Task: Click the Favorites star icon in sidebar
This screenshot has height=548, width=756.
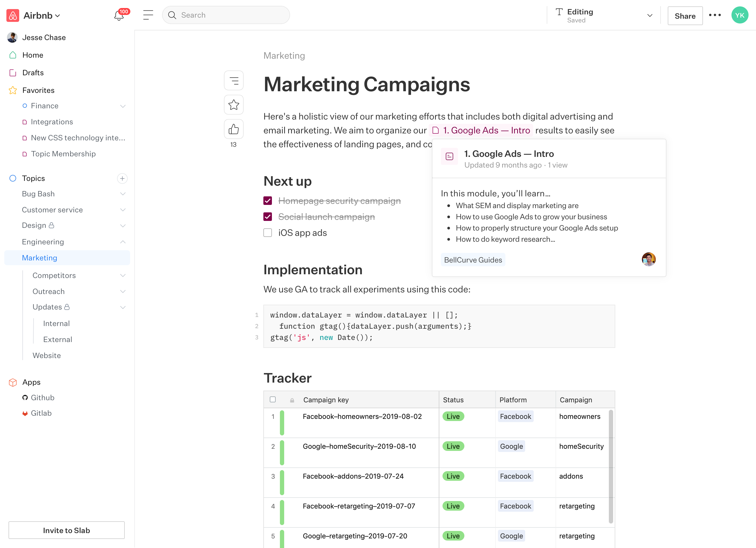Action: (x=13, y=90)
